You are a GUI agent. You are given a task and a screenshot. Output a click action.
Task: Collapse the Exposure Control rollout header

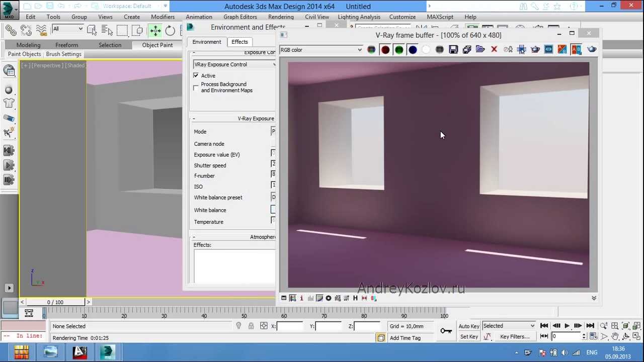click(x=234, y=53)
